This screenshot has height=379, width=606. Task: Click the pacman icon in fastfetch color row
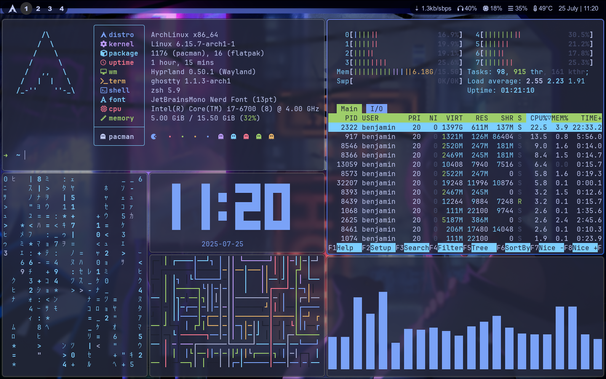pos(154,136)
